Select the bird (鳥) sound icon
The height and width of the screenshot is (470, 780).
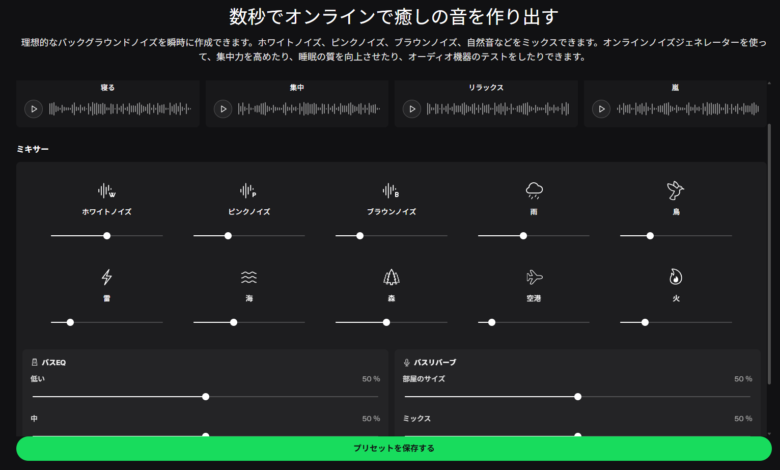coord(676,190)
